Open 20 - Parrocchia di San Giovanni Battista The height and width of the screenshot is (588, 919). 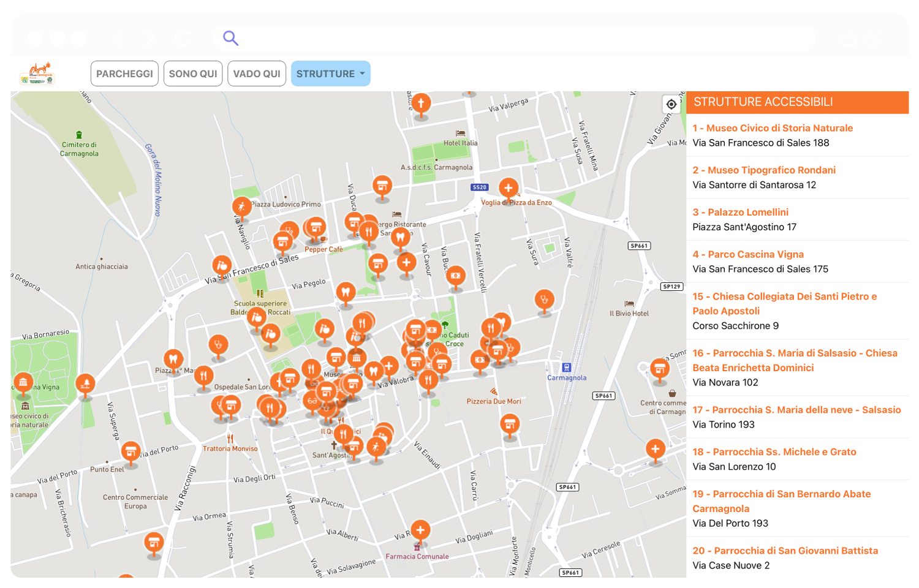(785, 551)
